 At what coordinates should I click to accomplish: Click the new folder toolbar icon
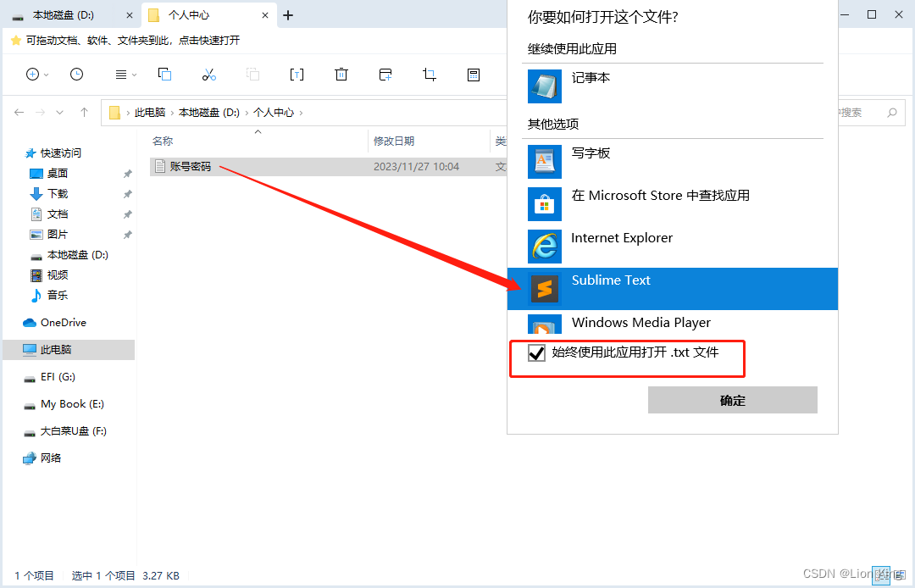click(385, 74)
